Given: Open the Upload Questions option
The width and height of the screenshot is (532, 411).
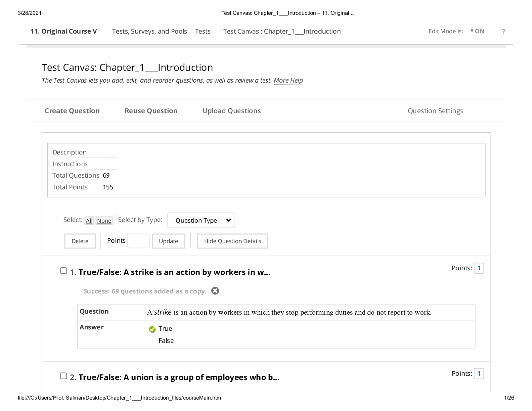Looking at the screenshot, I should tap(231, 111).
